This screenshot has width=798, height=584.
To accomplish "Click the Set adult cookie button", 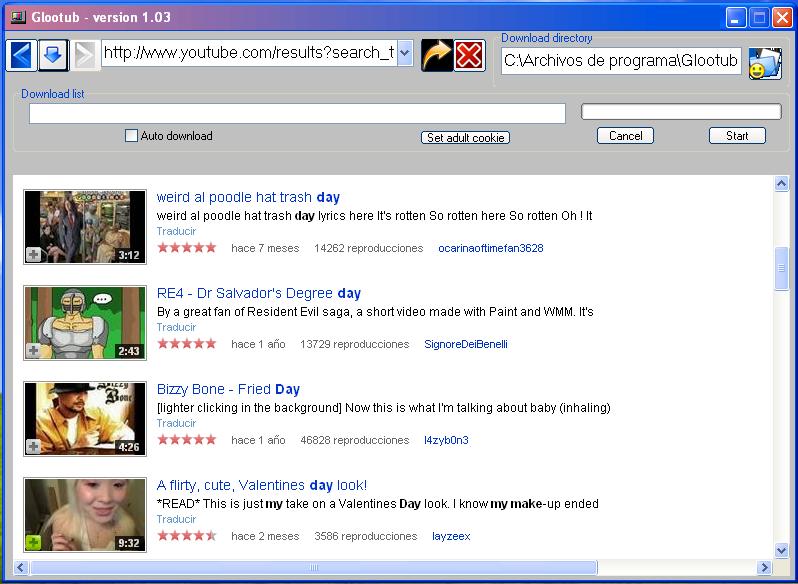I will pos(465,137).
